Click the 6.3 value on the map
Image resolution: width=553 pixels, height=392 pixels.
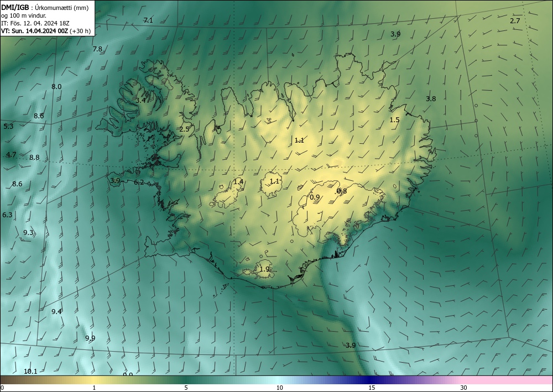coord(7,215)
